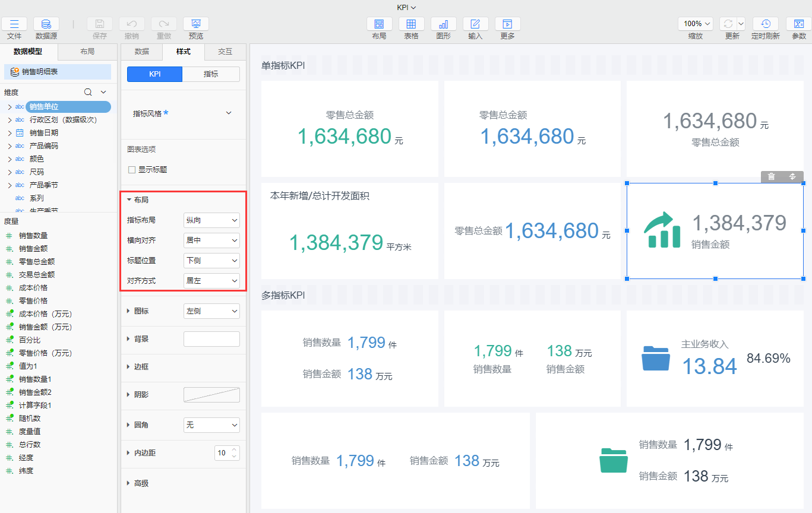Select the 经度 measure
Viewport: 812px width, 513px height.
pyautogui.click(x=26, y=458)
